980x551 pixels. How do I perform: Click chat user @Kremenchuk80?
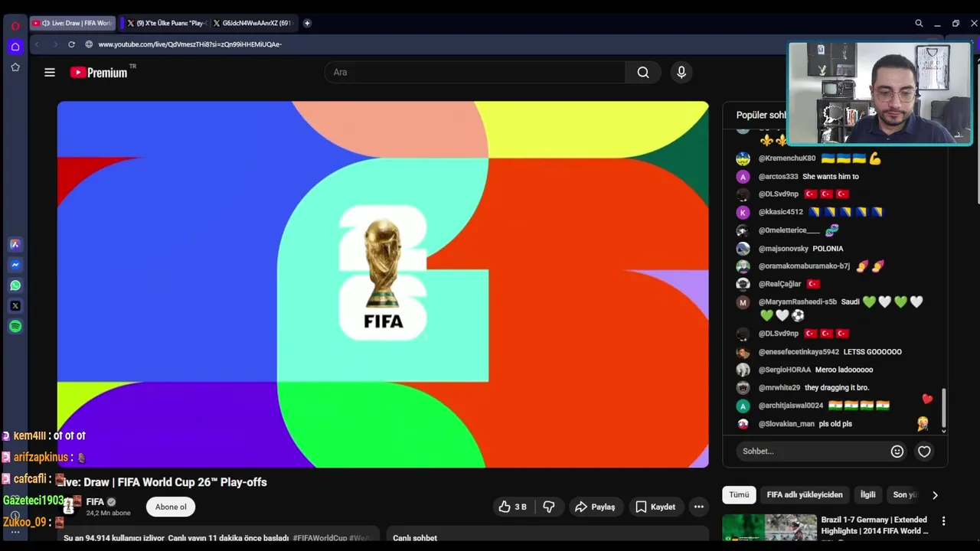[786, 158]
